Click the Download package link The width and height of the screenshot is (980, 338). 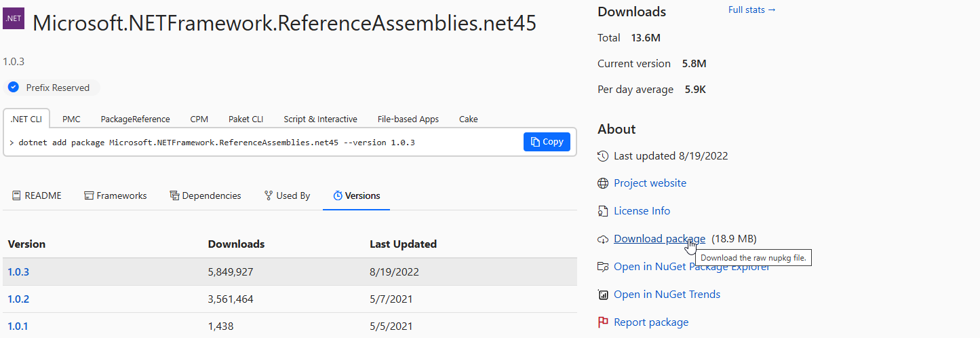pyautogui.click(x=659, y=239)
